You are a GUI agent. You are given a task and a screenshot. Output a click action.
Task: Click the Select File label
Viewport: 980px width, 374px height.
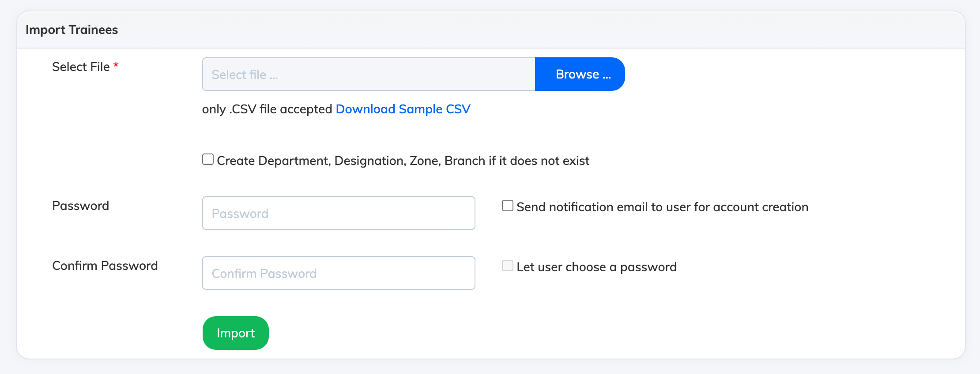coord(81,67)
